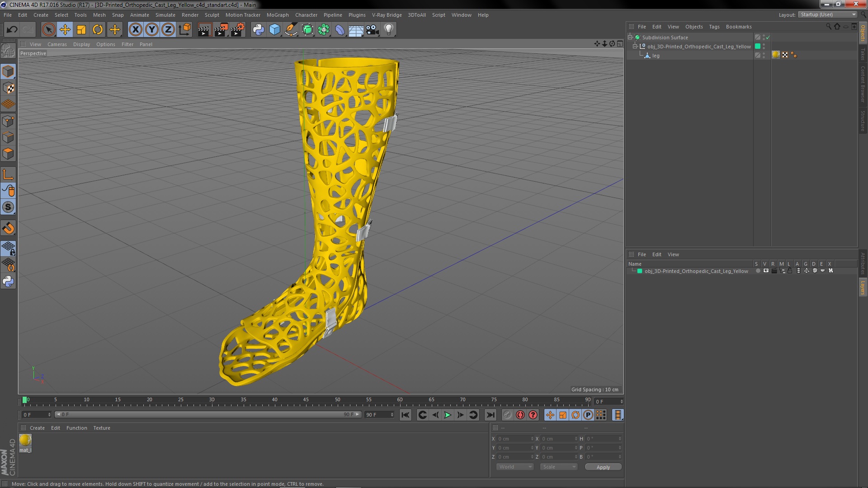Collapse the Subdivision Surface tree item
The height and width of the screenshot is (488, 868).
tap(630, 37)
